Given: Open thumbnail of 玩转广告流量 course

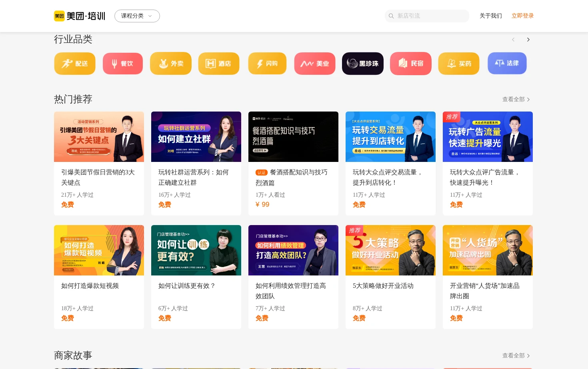Looking at the screenshot, I should pos(488,137).
